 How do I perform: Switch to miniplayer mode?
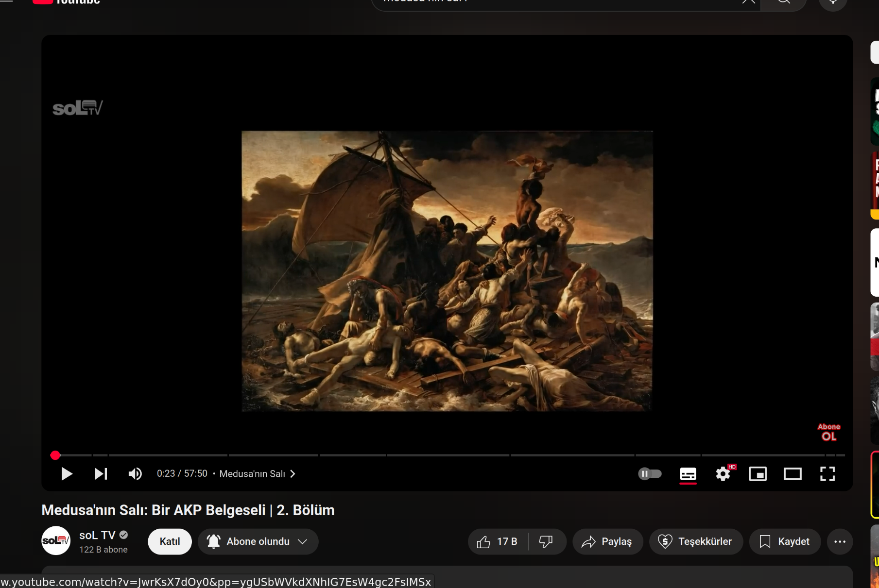[758, 474]
